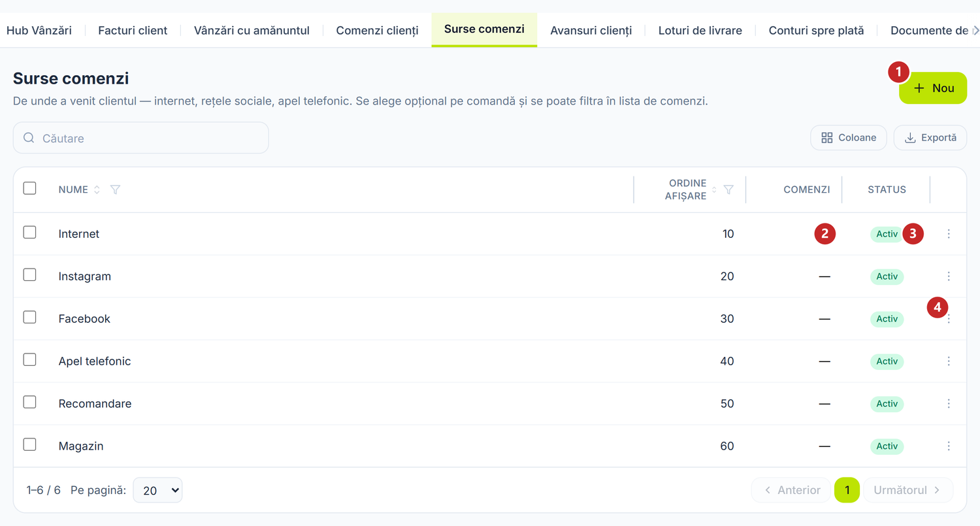
Task: Click the Instagram source name
Action: (x=85, y=276)
